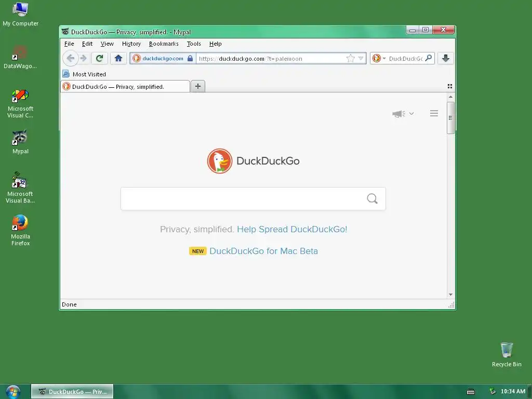Select the DuckDuckGo — Privacy, simplified tab

tap(125, 87)
